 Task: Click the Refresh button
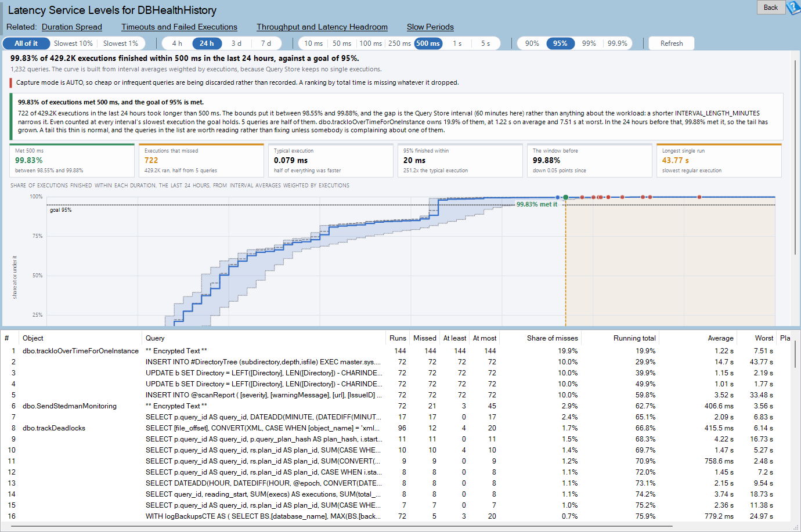tap(672, 44)
